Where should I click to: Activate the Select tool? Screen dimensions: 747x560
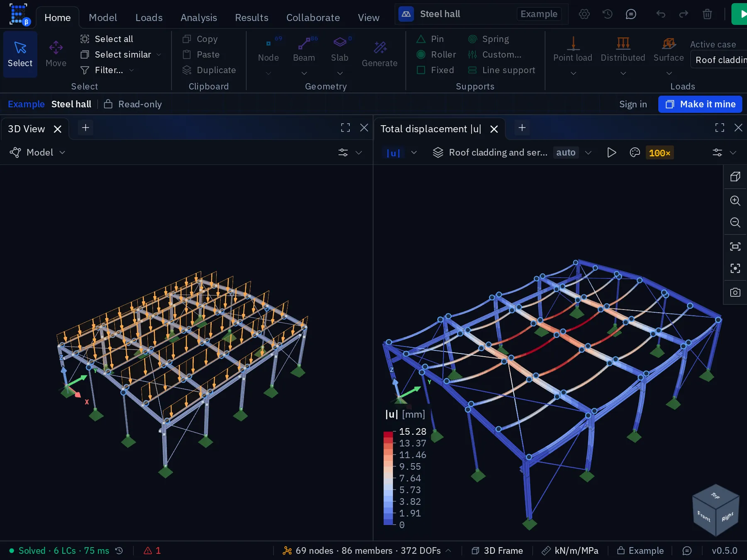click(20, 54)
